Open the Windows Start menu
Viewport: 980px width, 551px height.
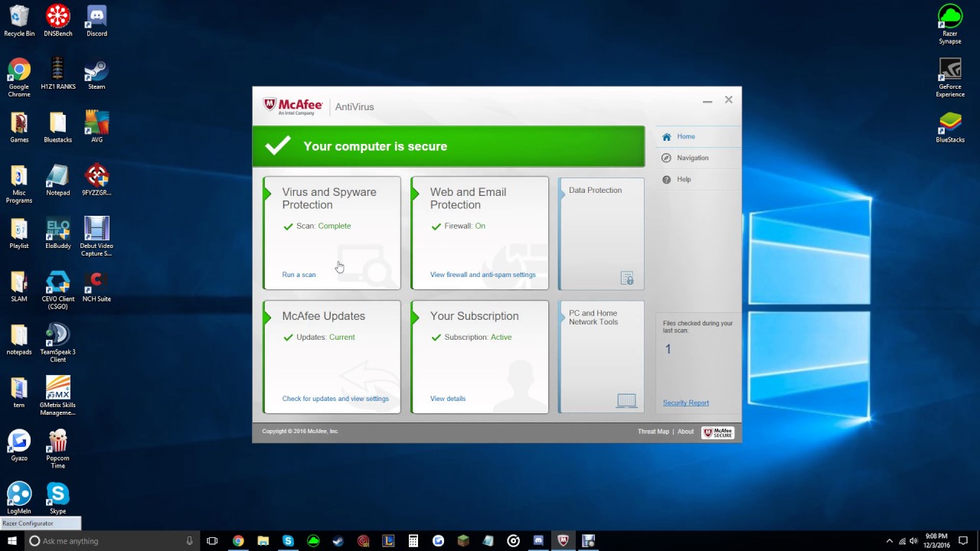[12, 541]
